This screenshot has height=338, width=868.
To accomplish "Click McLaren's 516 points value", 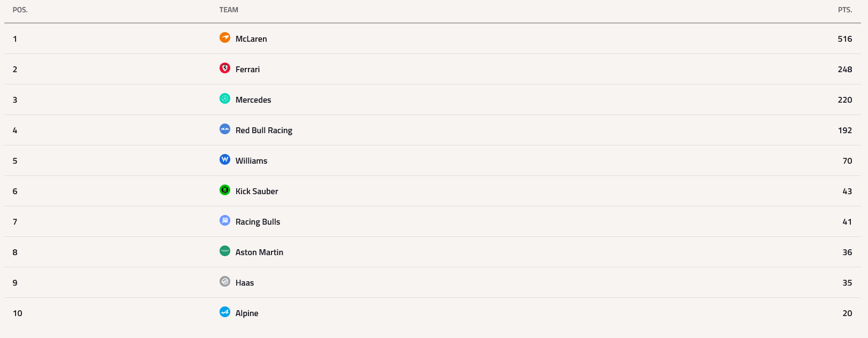I will coord(845,39).
